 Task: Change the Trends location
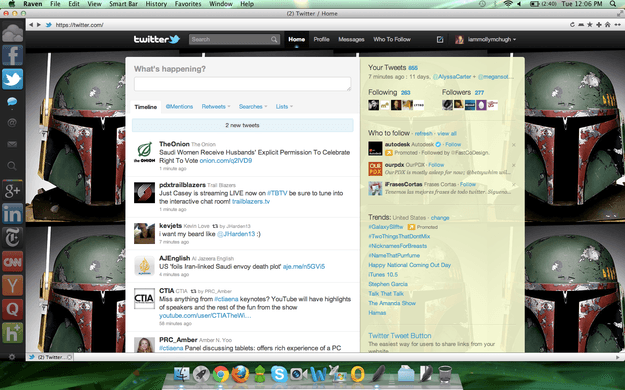point(440,218)
